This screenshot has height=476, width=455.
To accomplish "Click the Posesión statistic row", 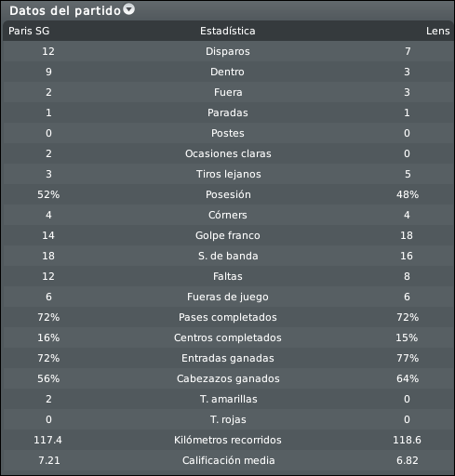I will coord(228,194).
